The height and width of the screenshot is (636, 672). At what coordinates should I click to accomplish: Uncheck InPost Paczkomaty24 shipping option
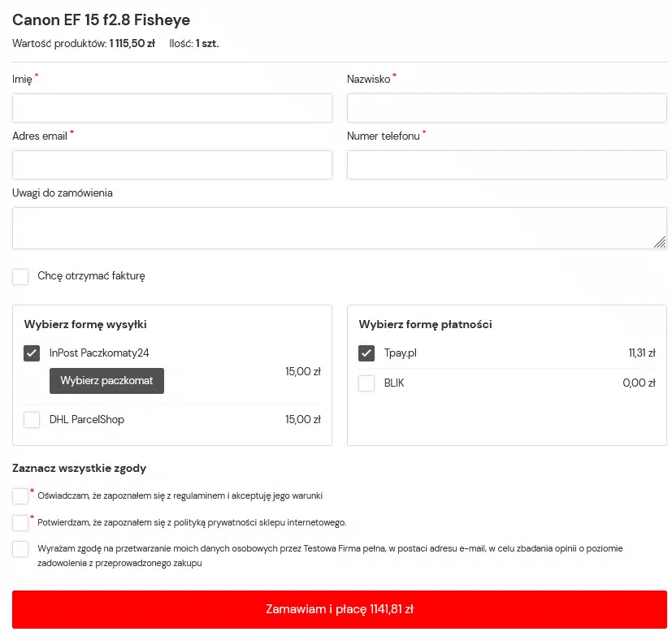32,353
